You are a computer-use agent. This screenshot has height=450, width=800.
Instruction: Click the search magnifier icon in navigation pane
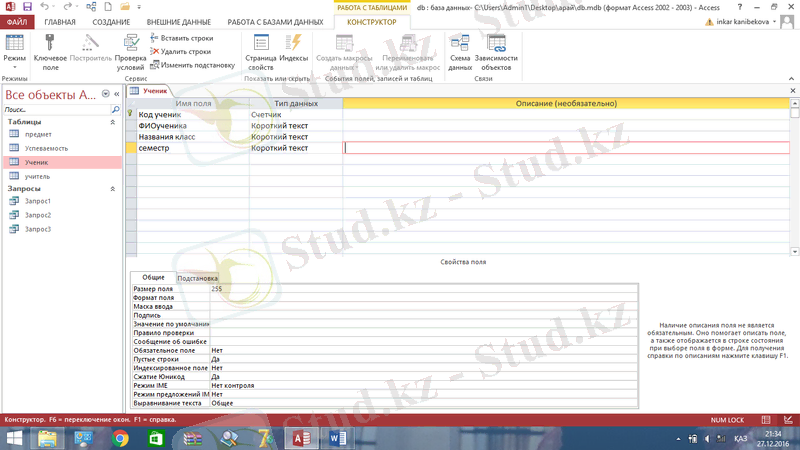click(115, 109)
